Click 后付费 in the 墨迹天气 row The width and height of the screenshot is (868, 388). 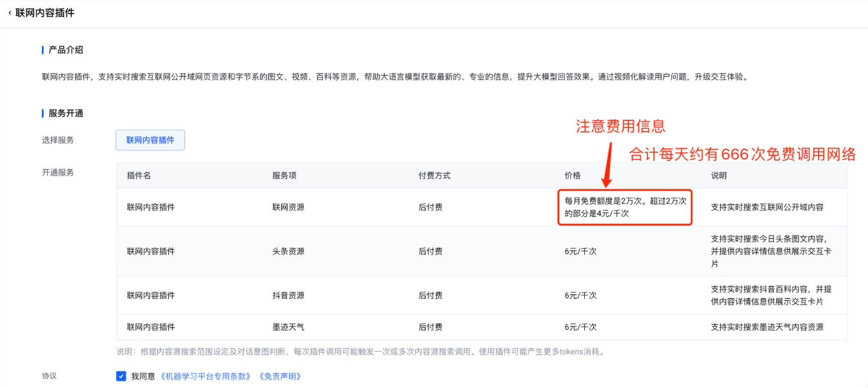430,327
